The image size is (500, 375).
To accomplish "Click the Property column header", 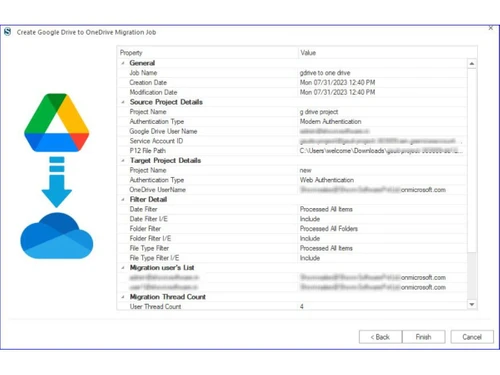I will pyautogui.click(x=207, y=53).
